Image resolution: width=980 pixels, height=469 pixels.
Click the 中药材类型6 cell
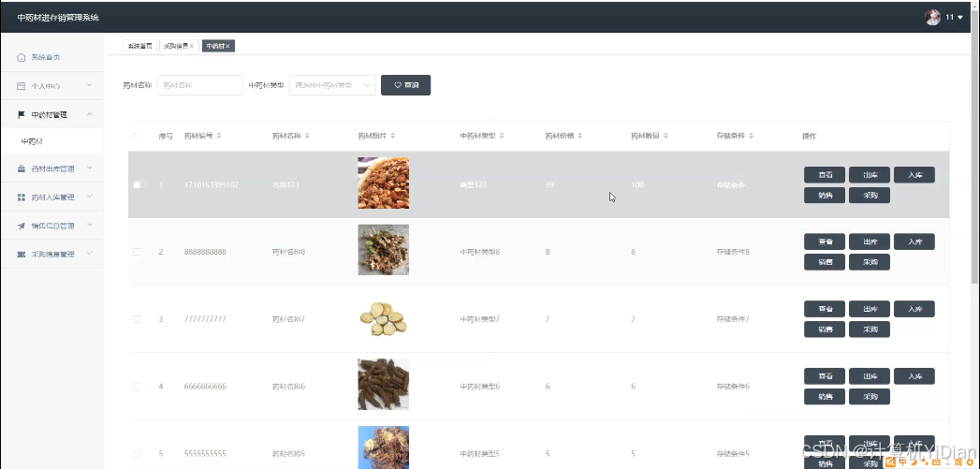(480, 387)
